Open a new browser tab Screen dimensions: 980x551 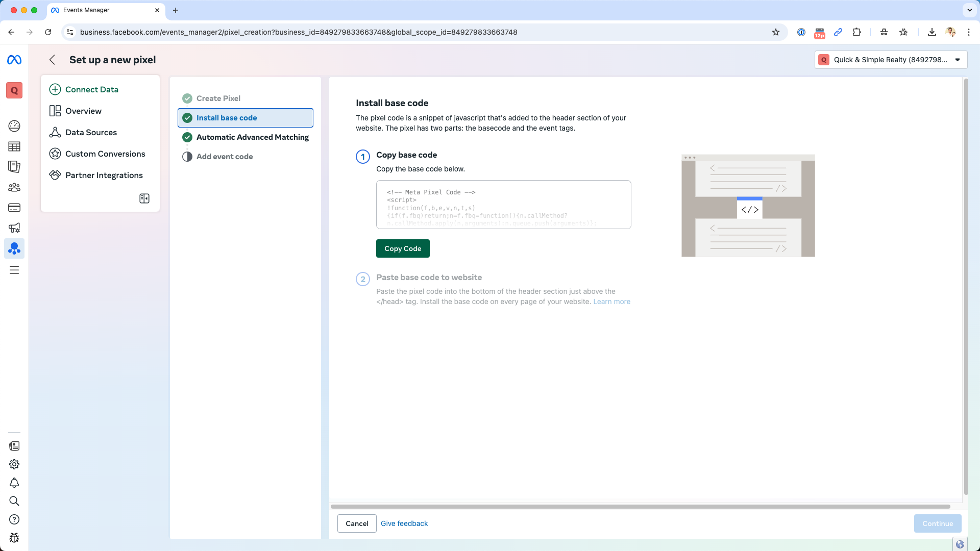(176, 10)
